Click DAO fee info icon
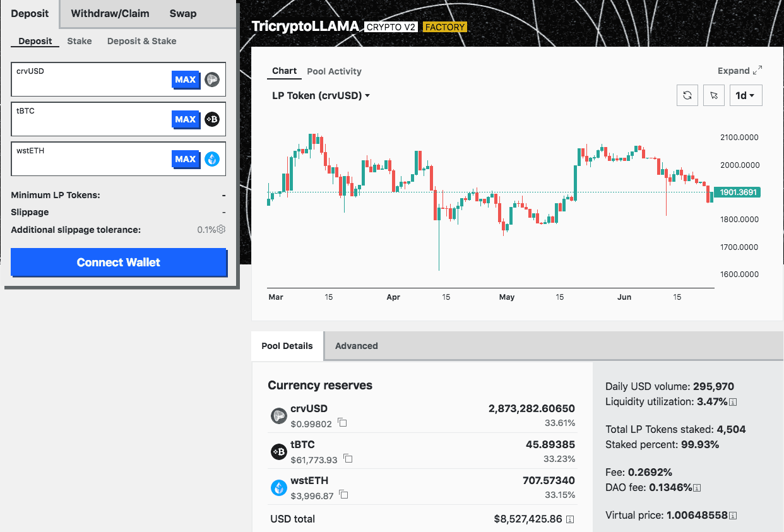This screenshot has height=532, width=784. [x=698, y=487]
